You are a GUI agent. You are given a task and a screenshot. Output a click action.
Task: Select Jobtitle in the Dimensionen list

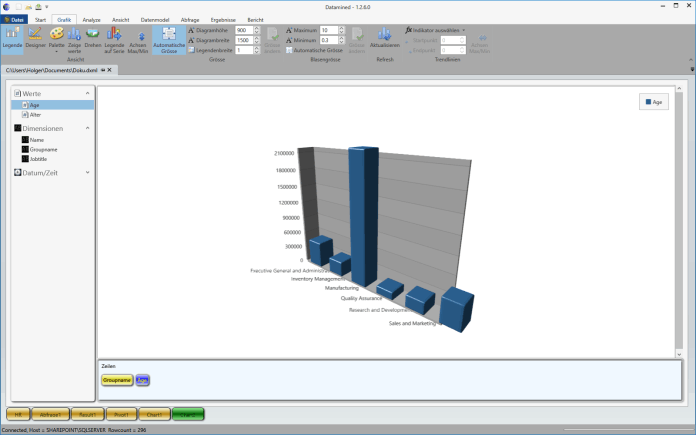(x=37, y=158)
